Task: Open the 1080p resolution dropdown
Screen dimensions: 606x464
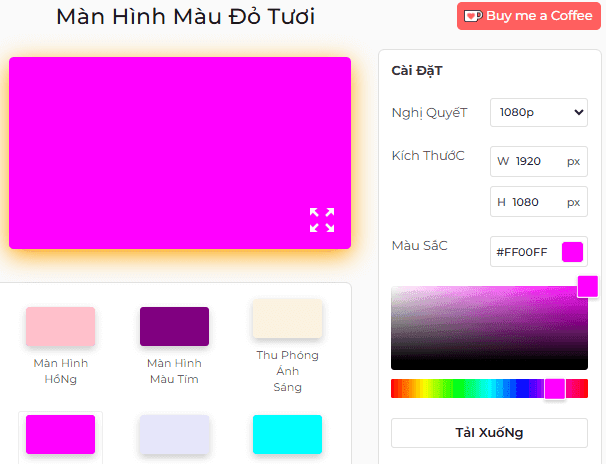Action: (539, 112)
